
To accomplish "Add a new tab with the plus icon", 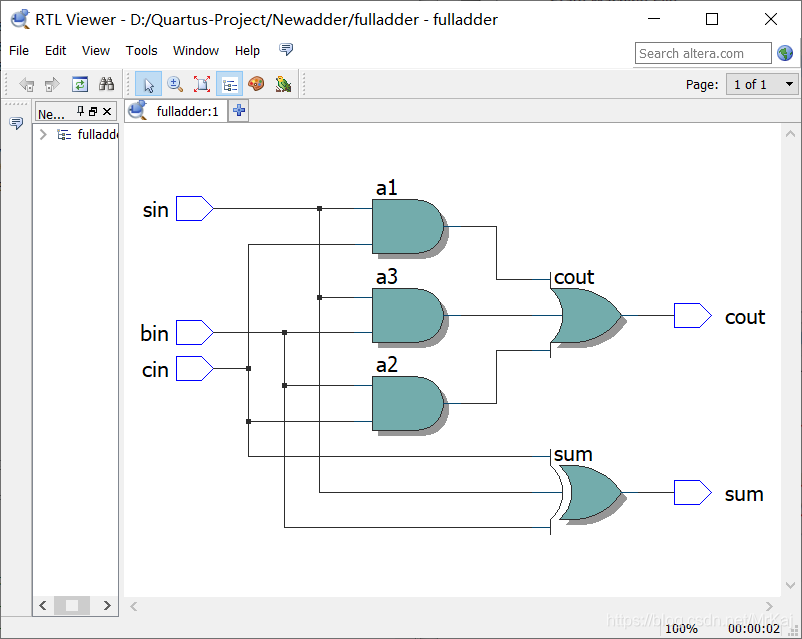I will point(239,111).
